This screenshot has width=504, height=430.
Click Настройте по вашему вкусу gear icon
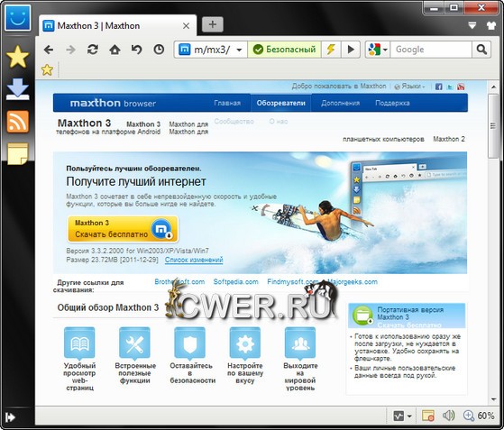pyautogui.click(x=245, y=343)
